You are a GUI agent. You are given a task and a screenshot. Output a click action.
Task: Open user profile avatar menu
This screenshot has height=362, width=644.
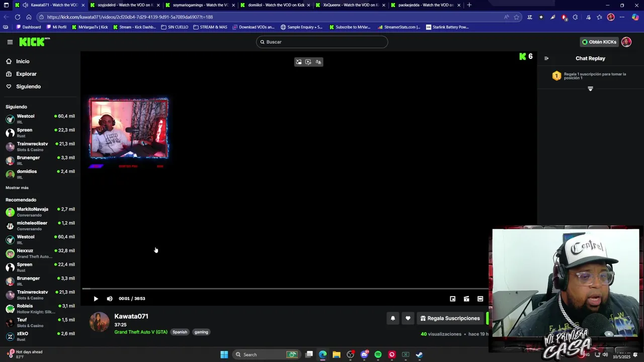click(x=626, y=42)
